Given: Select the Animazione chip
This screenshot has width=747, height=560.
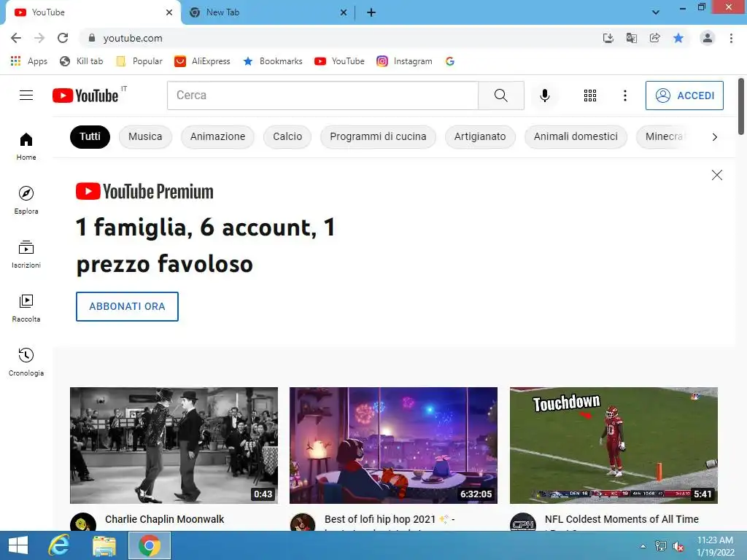Looking at the screenshot, I should pyautogui.click(x=217, y=137).
